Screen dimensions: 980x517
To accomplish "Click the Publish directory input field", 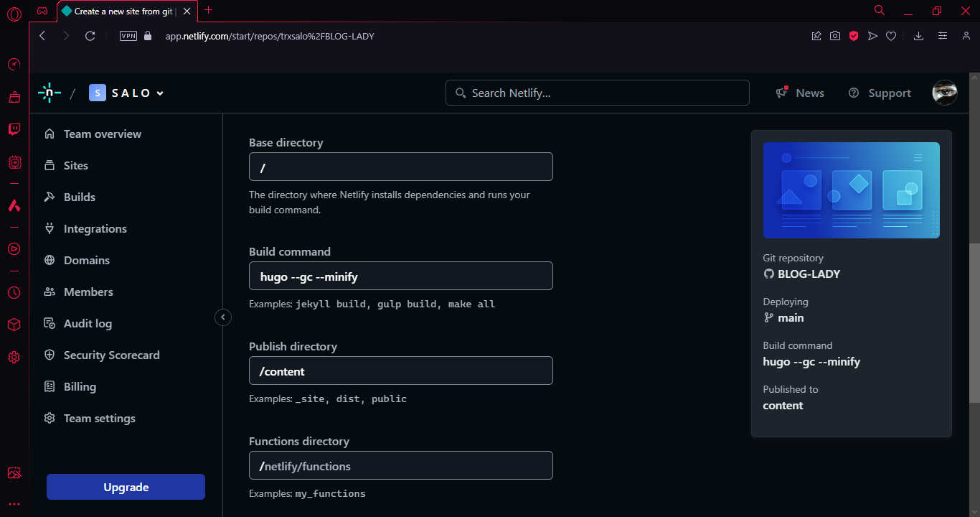I will click(x=401, y=371).
